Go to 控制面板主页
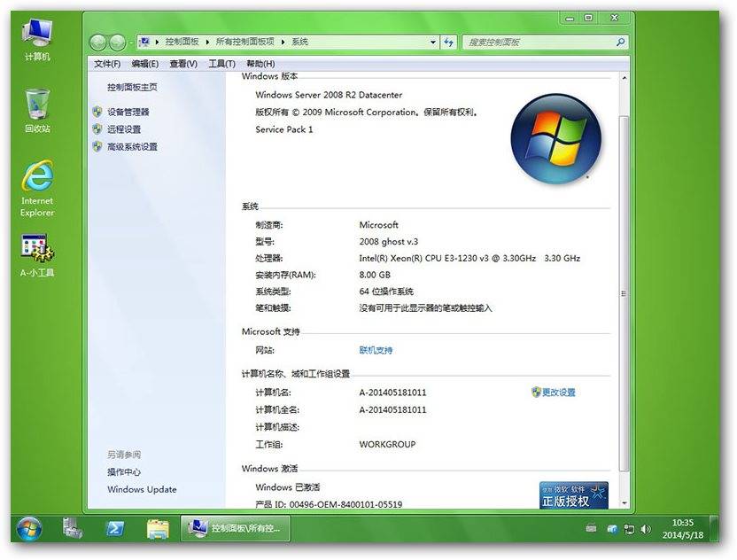 pyautogui.click(x=132, y=87)
